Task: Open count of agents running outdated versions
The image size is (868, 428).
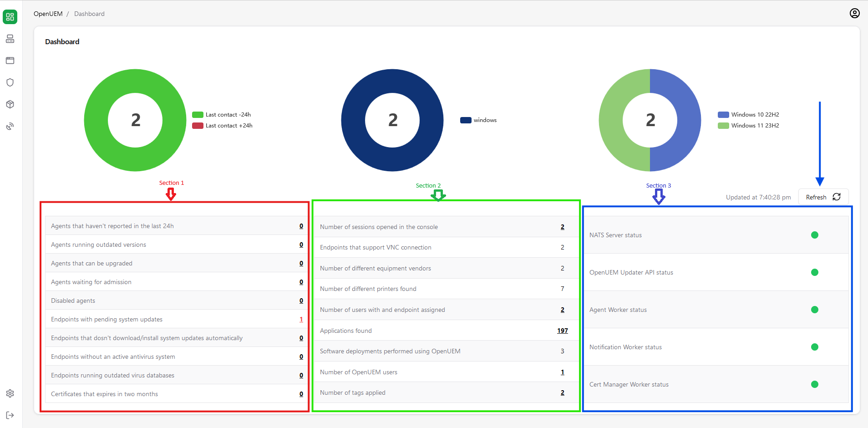Action: click(x=301, y=245)
